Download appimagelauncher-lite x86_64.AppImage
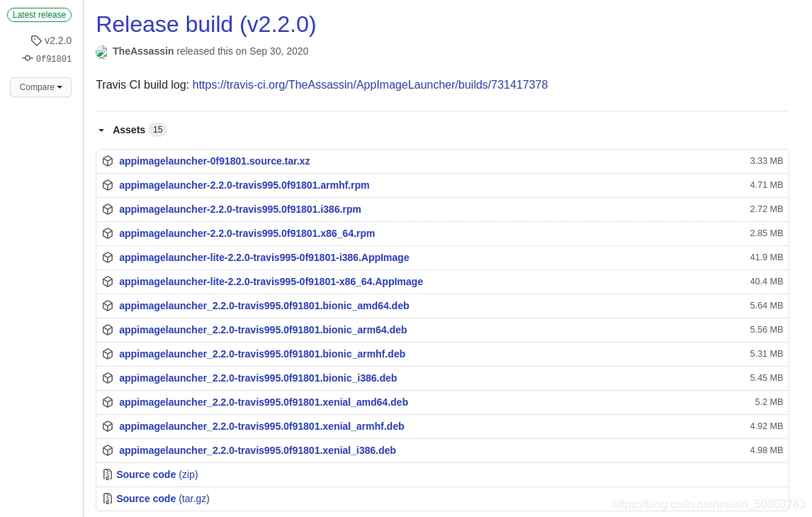This screenshot has width=812, height=517. point(271,282)
